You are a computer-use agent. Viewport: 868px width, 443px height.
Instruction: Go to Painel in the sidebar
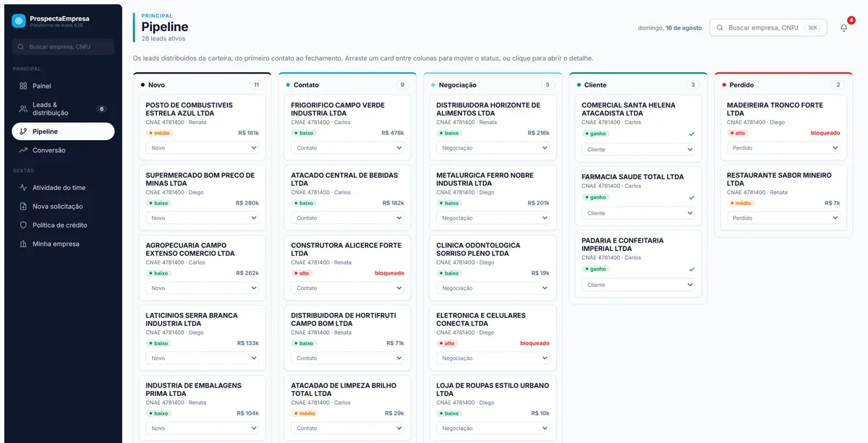(63, 86)
